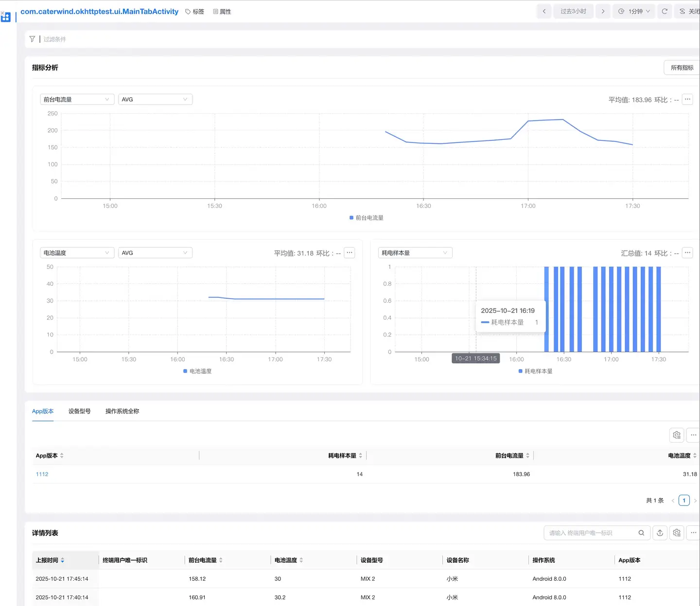The width and height of the screenshot is (700, 606).
Task: Click export icon in 详情列表 header
Action: (660, 533)
